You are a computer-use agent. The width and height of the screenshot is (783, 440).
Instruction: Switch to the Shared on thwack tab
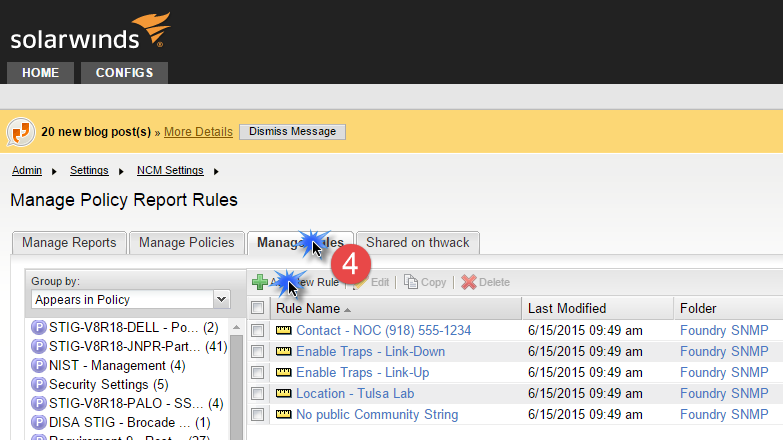coord(418,243)
